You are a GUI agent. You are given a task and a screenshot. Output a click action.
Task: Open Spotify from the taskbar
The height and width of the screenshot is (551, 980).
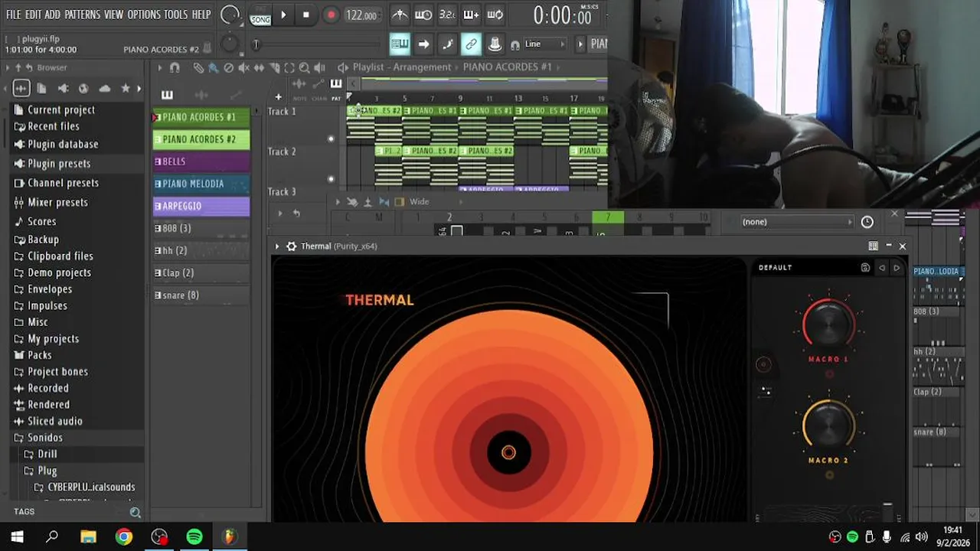click(194, 536)
